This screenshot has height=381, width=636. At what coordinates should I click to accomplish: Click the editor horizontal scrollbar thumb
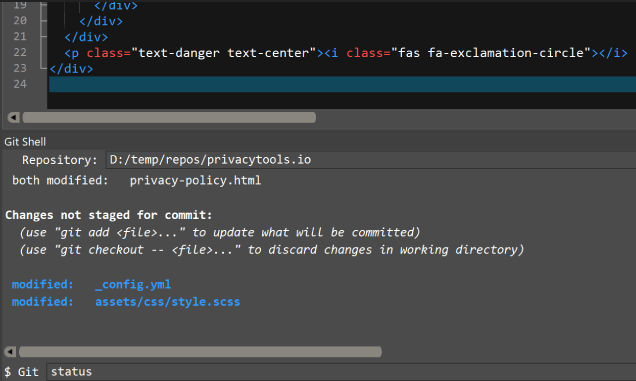click(169, 118)
